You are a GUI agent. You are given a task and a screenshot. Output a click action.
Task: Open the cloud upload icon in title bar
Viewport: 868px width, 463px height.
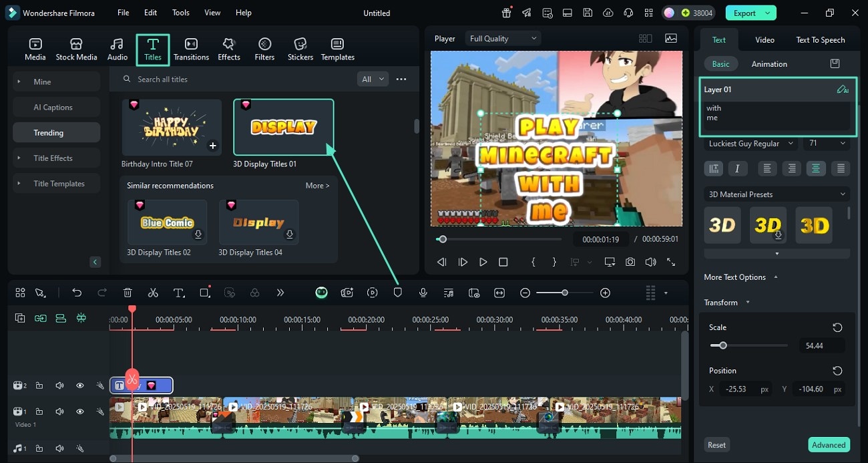point(608,13)
